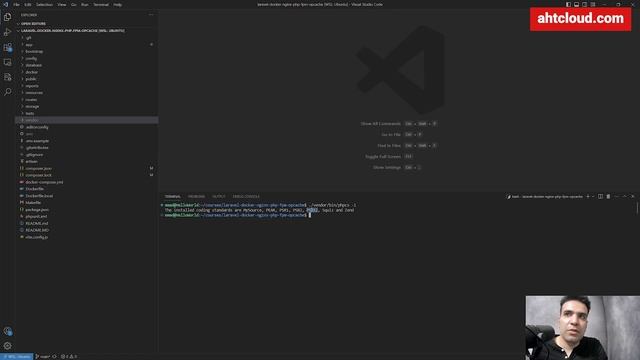Screen dimensions: 640x360
Task: Open the Search view magnifier icon
Action: tap(7, 92)
